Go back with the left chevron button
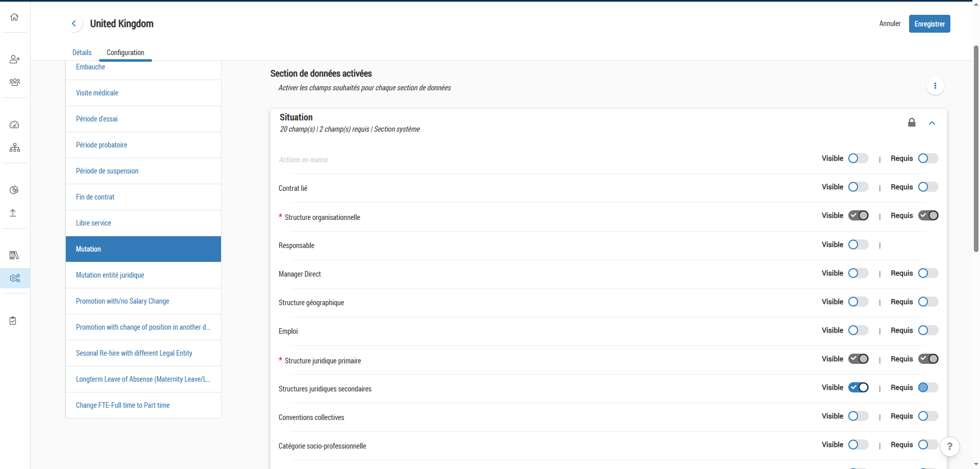This screenshot has height=469, width=980. [74, 23]
